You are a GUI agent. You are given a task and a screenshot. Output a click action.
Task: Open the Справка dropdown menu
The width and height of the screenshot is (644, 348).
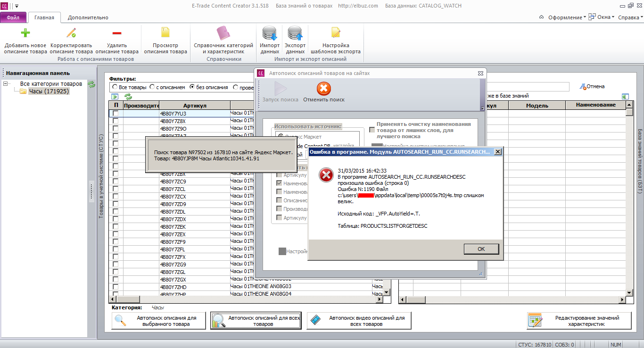click(x=630, y=17)
